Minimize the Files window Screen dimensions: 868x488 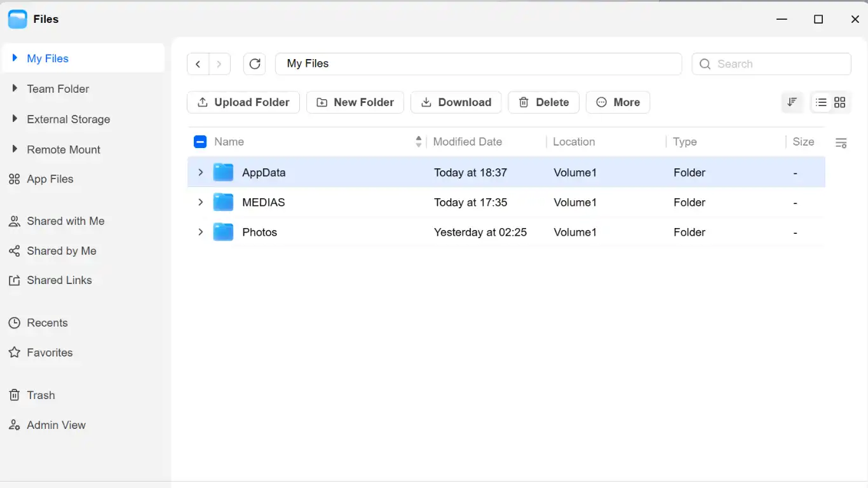pyautogui.click(x=782, y=19)
